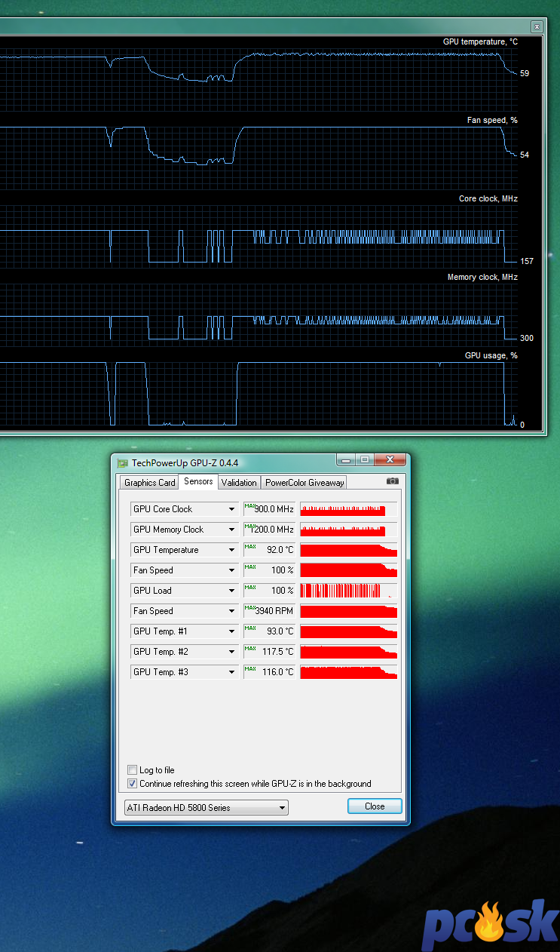560x952 pixels.
Task: Click the GPU Core Clock red history graph
Action: click(348, 509)
